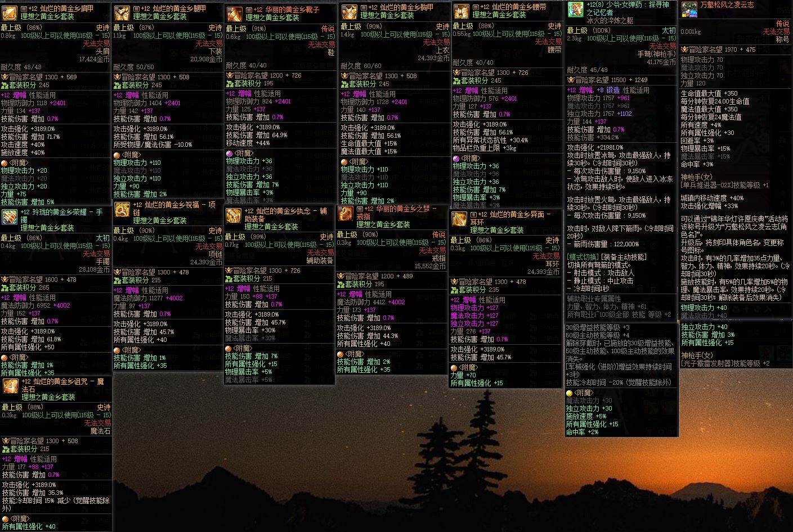Image resolution: width=793 pixels, height=532 pixels.
Task: Click the golden chest armor item icon
Action: [x=349, y=12]
